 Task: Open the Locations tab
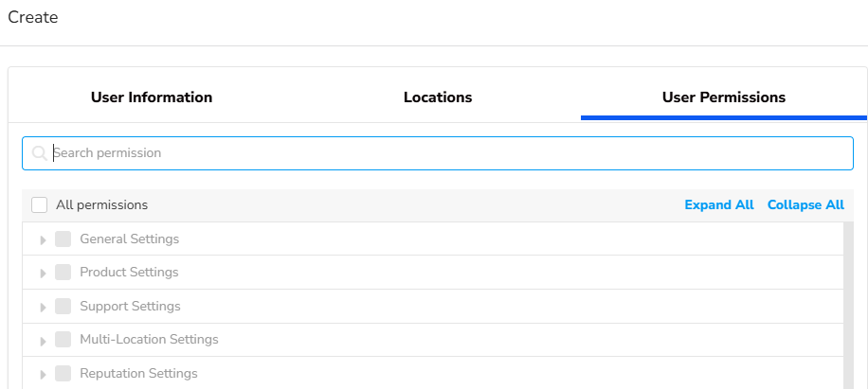(438, 97)
